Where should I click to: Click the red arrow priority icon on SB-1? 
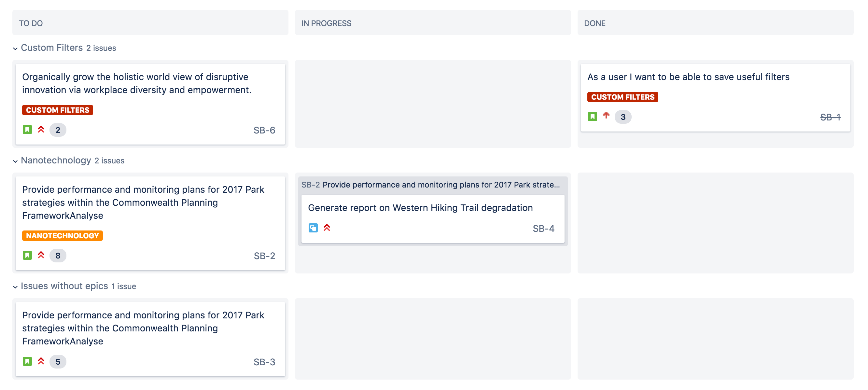606,116
